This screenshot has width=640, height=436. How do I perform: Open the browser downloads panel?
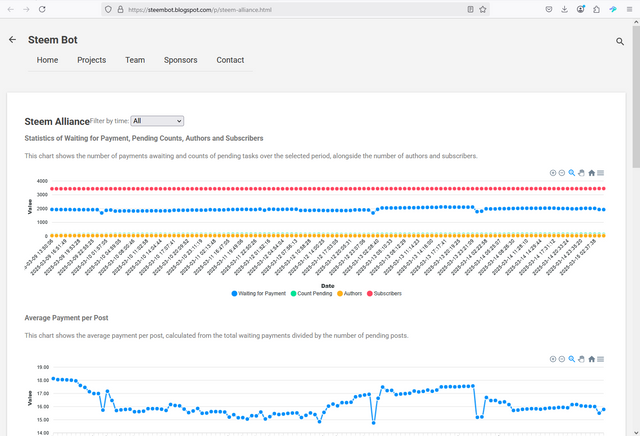click(x=564, y=9)
